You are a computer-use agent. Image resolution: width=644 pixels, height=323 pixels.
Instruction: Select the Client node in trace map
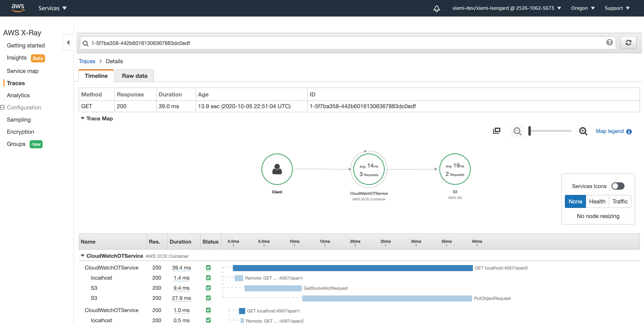point(277,169)
